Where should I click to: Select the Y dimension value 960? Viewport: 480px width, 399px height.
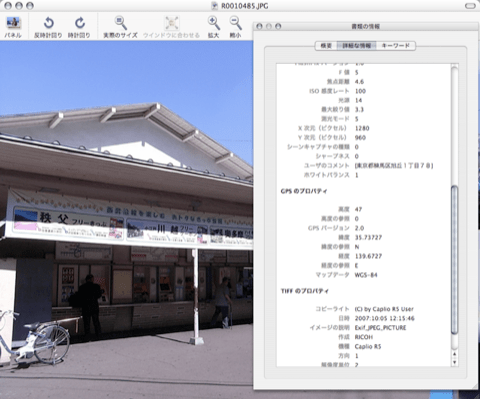(x=360, y=137)
